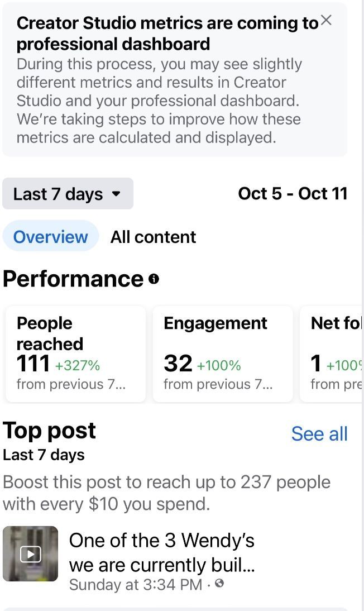Play the Wendy's video via play icon
Screen dimensions: 364x611
click(30, 554)
